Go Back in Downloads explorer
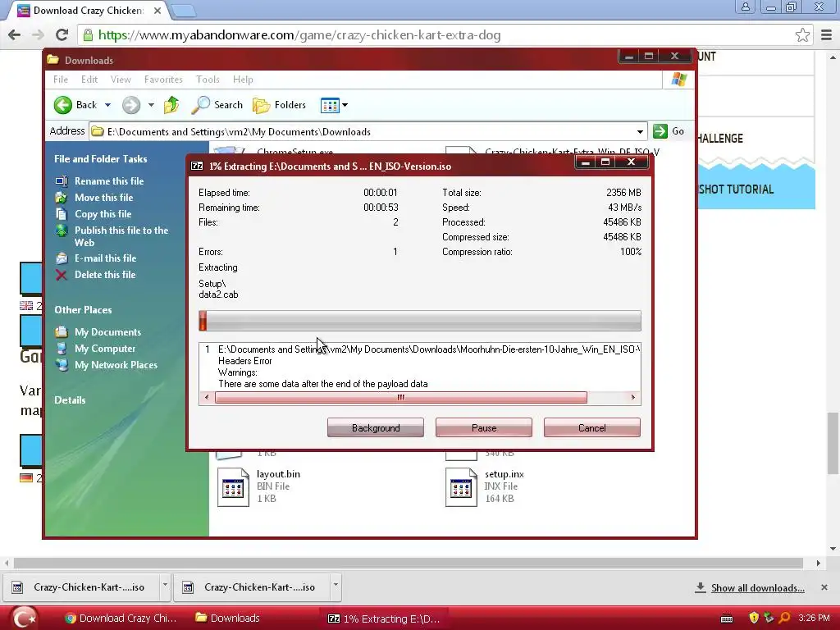This screenshot has height=630, width=840. click(76, 105)
